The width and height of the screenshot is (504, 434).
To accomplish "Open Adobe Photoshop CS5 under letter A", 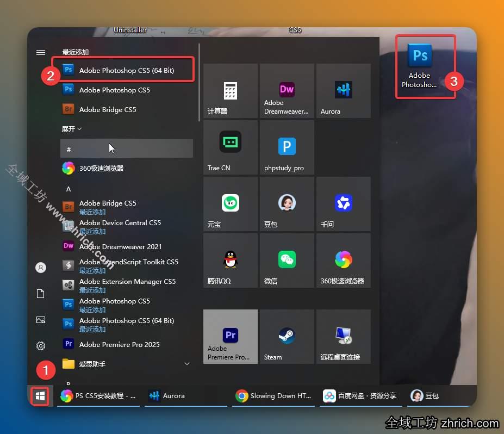I will click(127, 305).
